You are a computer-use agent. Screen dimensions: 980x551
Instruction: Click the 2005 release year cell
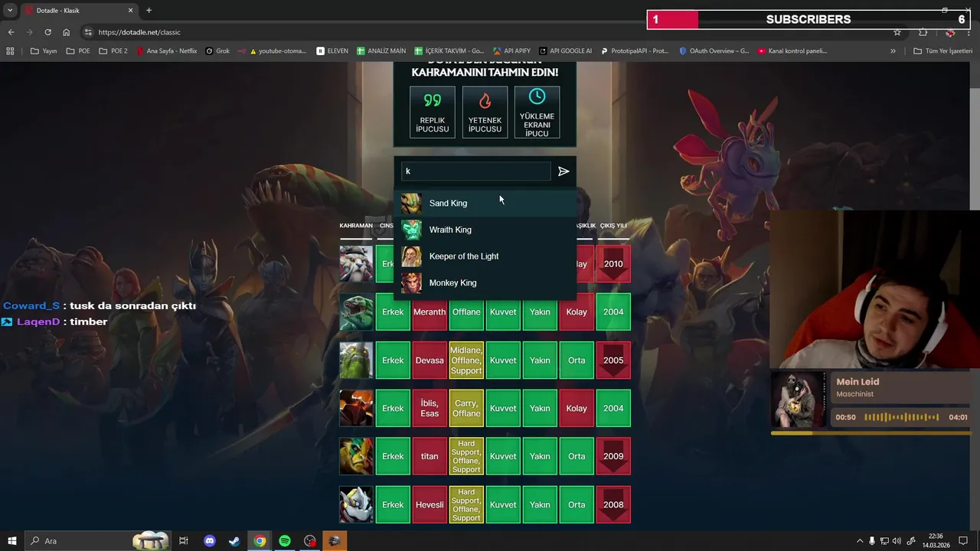click(x=613, y=360)
